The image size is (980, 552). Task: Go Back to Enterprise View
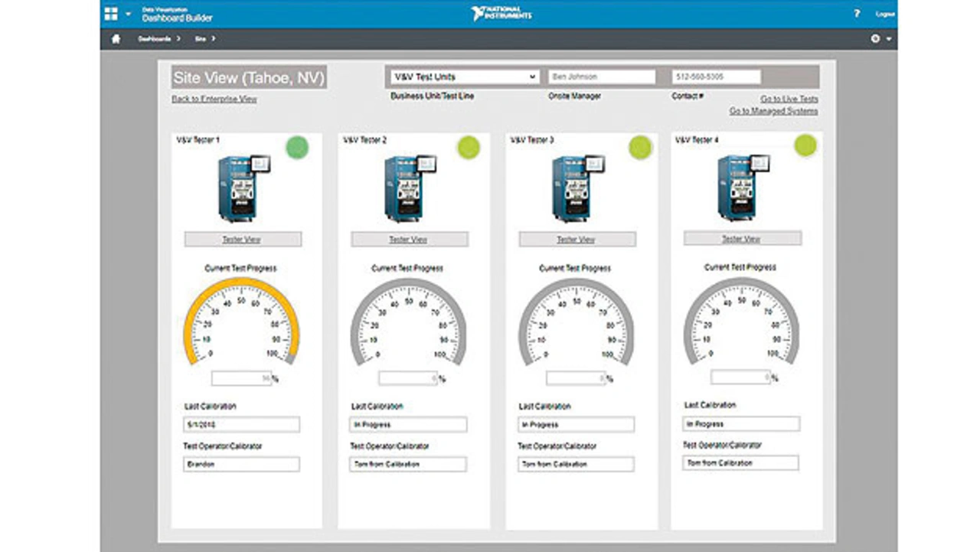tap(214, 100)
